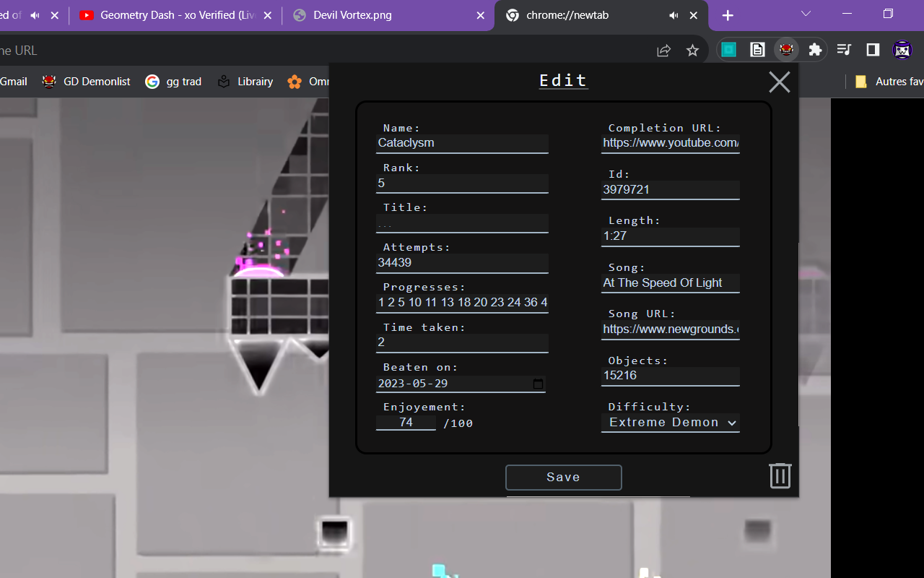Open the browser tab search chevron
Screen dimensions: 924x578
[805, 14]
